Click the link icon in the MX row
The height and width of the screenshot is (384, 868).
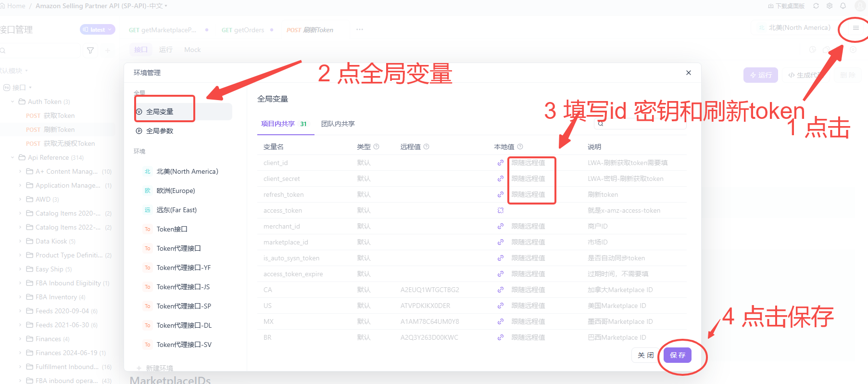click(x=501, y=321)
